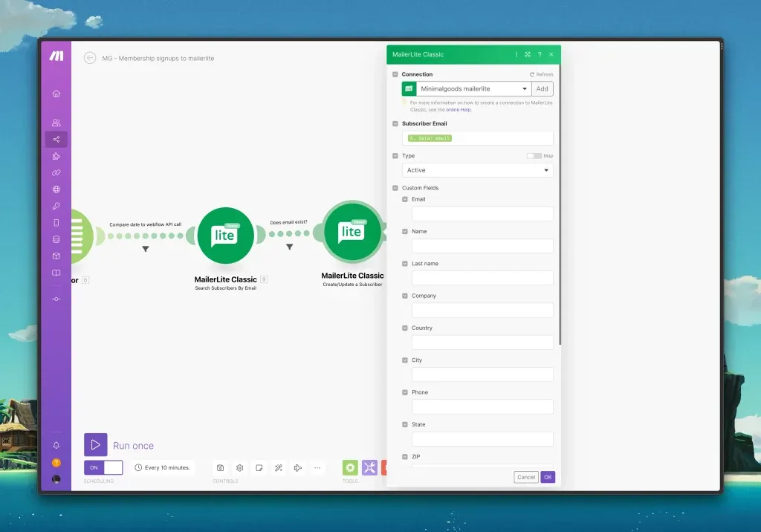Click the panel's vertical scrollbar
The width and height of the screenshot is (761, 532).
pos(560,205)
